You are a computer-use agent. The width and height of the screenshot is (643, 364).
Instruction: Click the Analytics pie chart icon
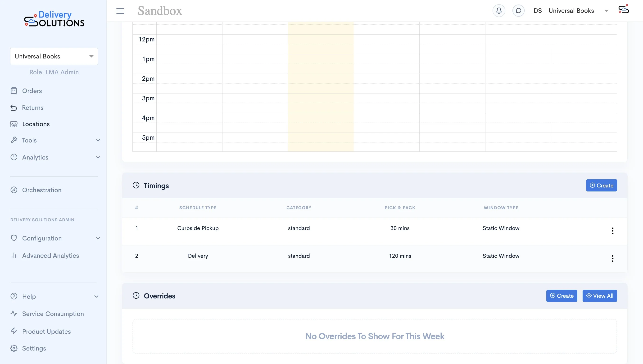pos(14,157)
